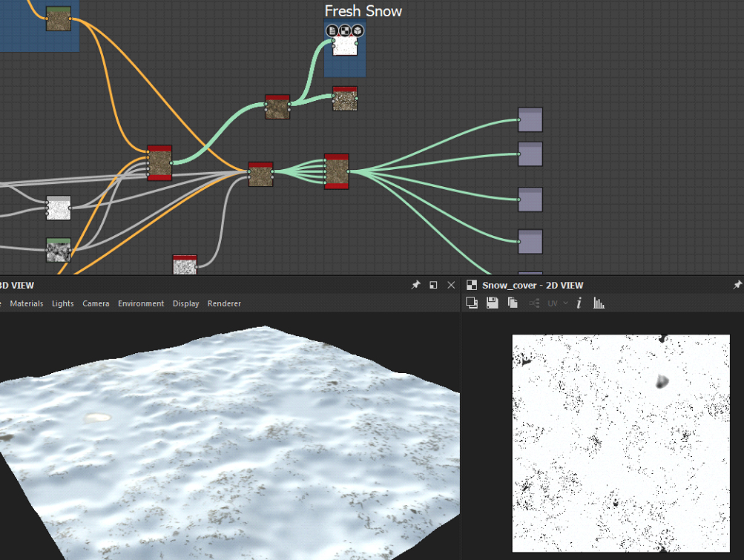744x560 pixels.
Task: Click the node's properties document badge
Action: click(332, 30)
